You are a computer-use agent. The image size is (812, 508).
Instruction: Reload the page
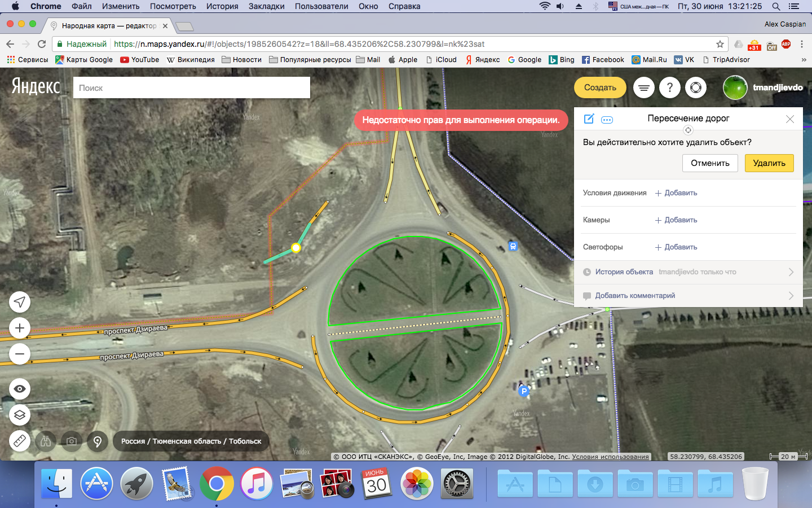pyautogui.click(x=42, y=44)
